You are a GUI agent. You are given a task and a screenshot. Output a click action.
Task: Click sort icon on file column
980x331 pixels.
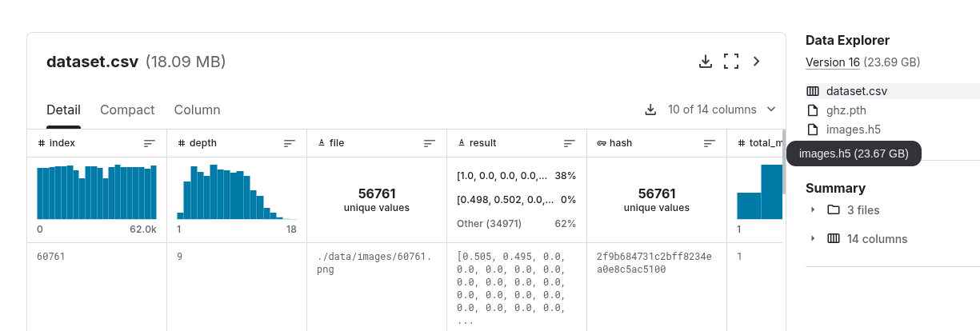(430, 143)
